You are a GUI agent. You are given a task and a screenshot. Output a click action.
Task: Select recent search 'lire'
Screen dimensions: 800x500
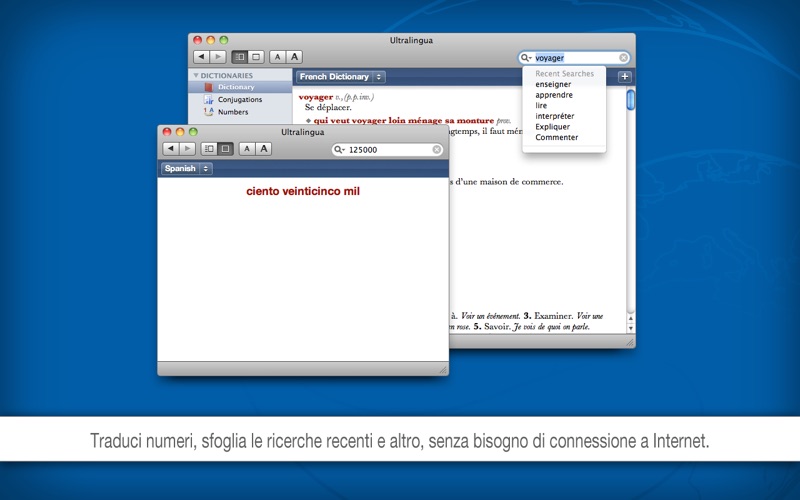[x=541, y=106]
